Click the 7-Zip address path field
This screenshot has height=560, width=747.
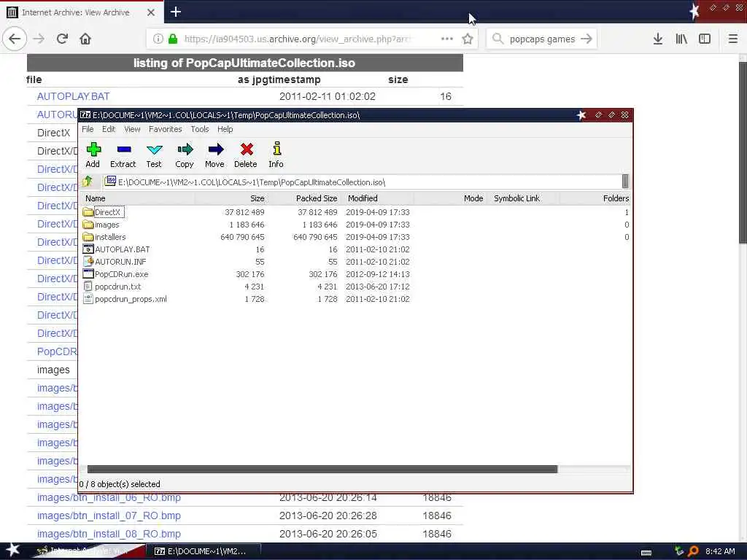click(362, 182)
